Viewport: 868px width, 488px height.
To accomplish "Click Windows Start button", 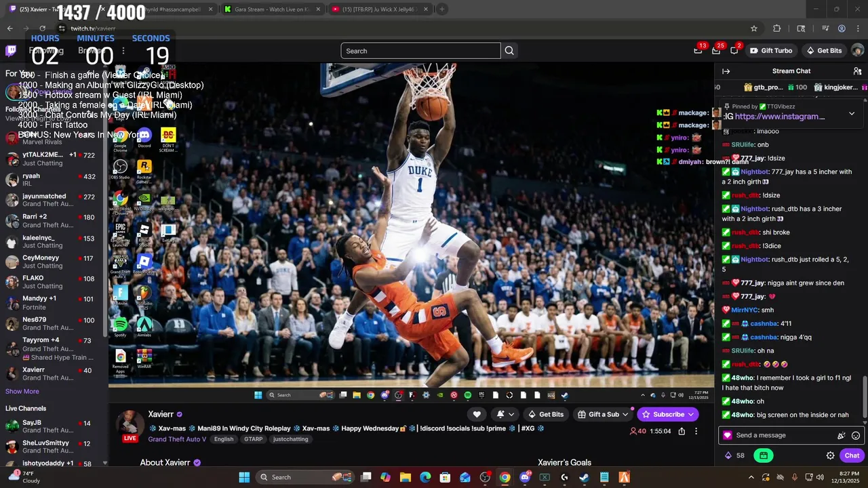I will point(244,477).
